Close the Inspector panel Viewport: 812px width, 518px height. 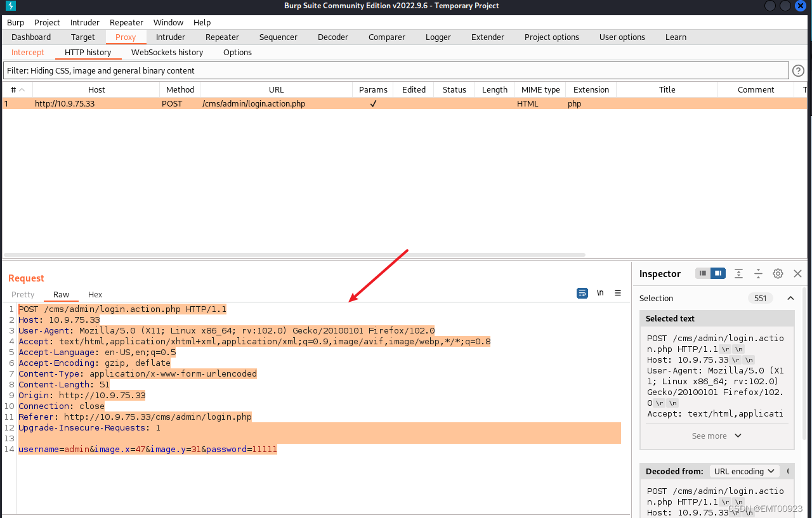(x=797, y=273)
